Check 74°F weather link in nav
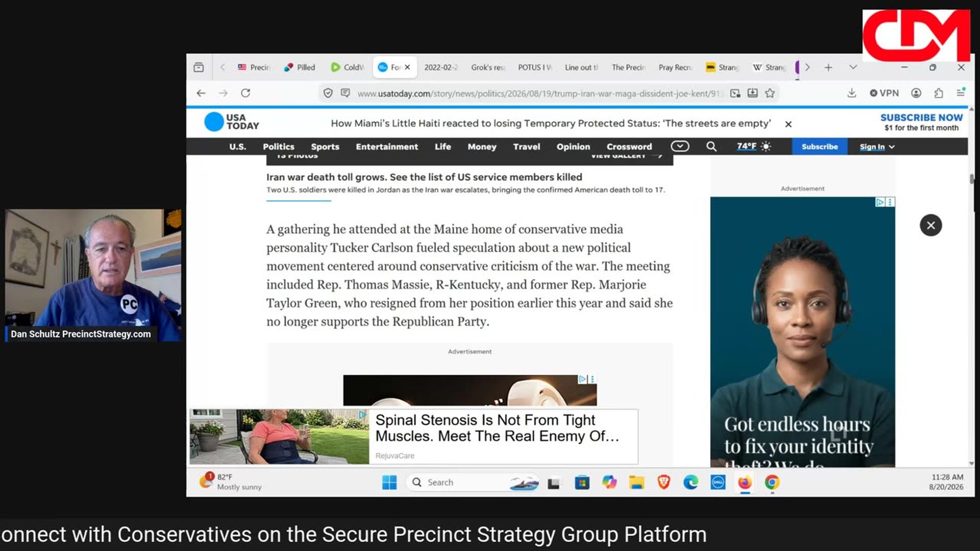Screen dimensions: 980x551 (x=753, y=146)
